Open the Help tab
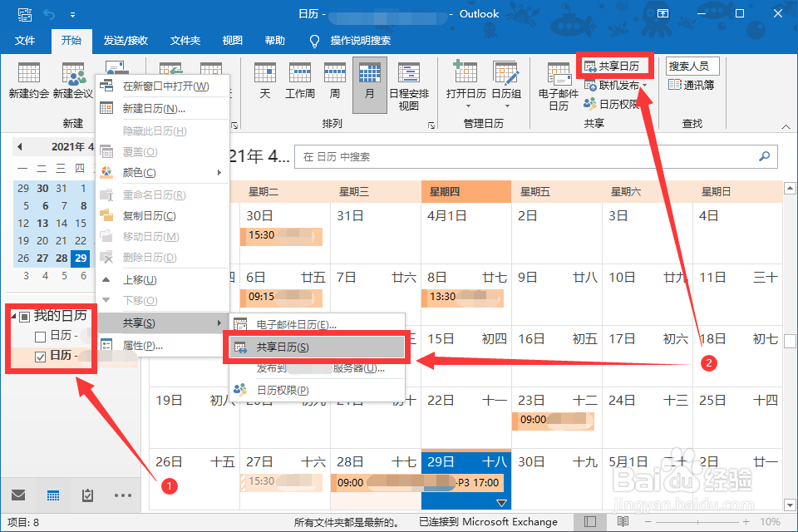This screenshot has height=532, width=798. (275, 40)
